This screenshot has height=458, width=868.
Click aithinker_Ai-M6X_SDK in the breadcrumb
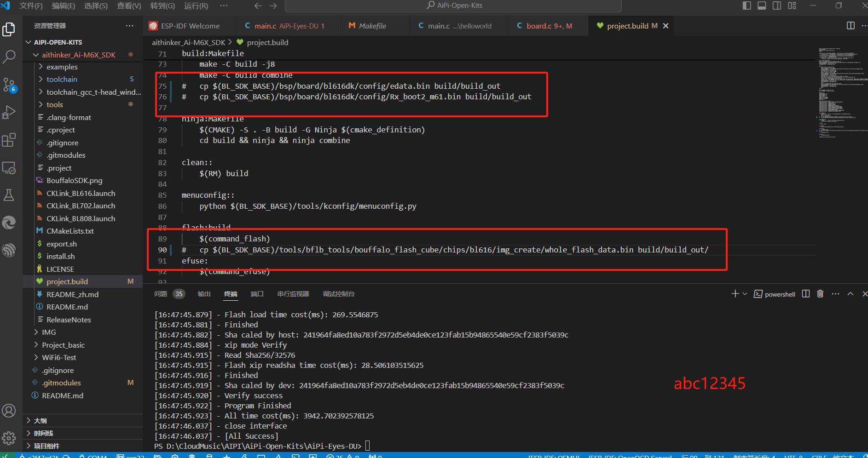[189, 42]
